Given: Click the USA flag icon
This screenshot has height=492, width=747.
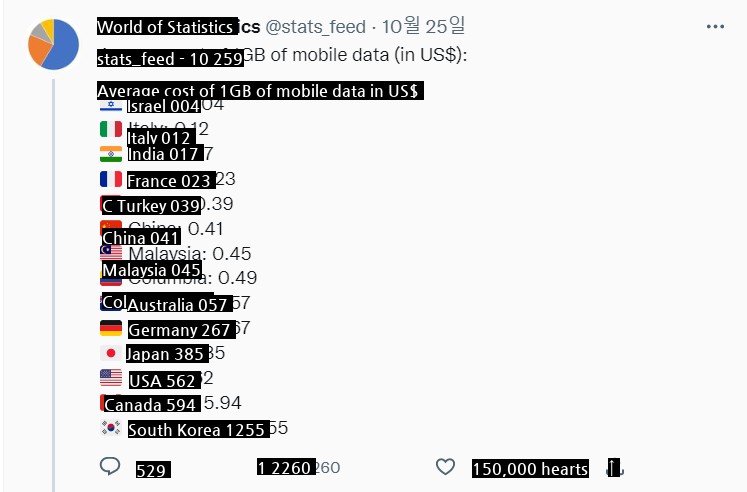Looking at the screenshot, I should [x=110, y=378].
